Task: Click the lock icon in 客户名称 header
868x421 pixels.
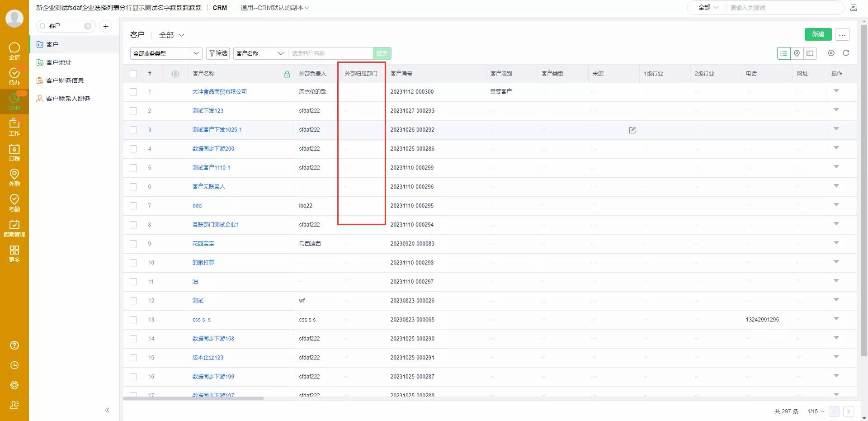Action: tap(287, 74)
